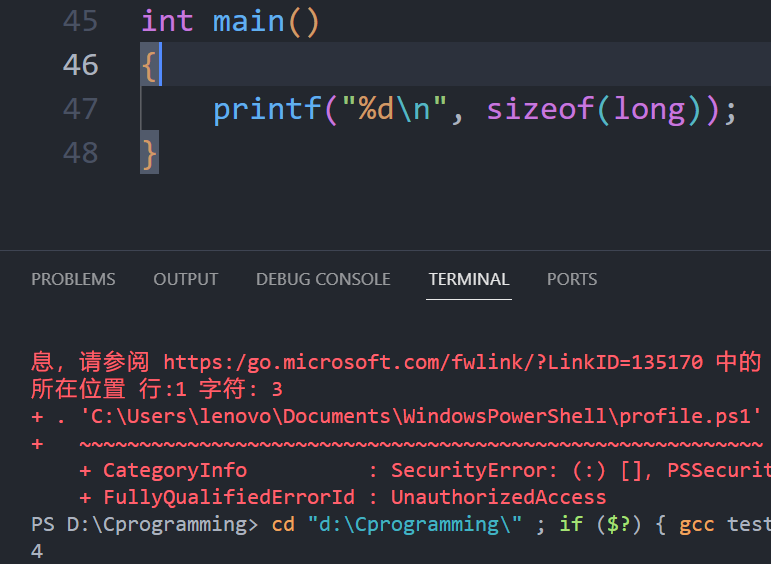Open the PORTS tab
This screenshot has width=771, height=564.
(572, 279)
